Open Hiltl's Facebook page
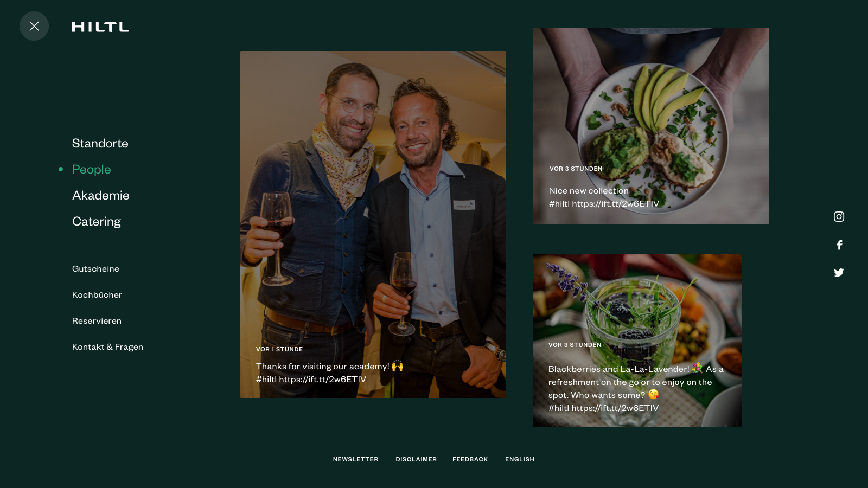The width and height of the screenshot is (868, 488). pos(839,245)
